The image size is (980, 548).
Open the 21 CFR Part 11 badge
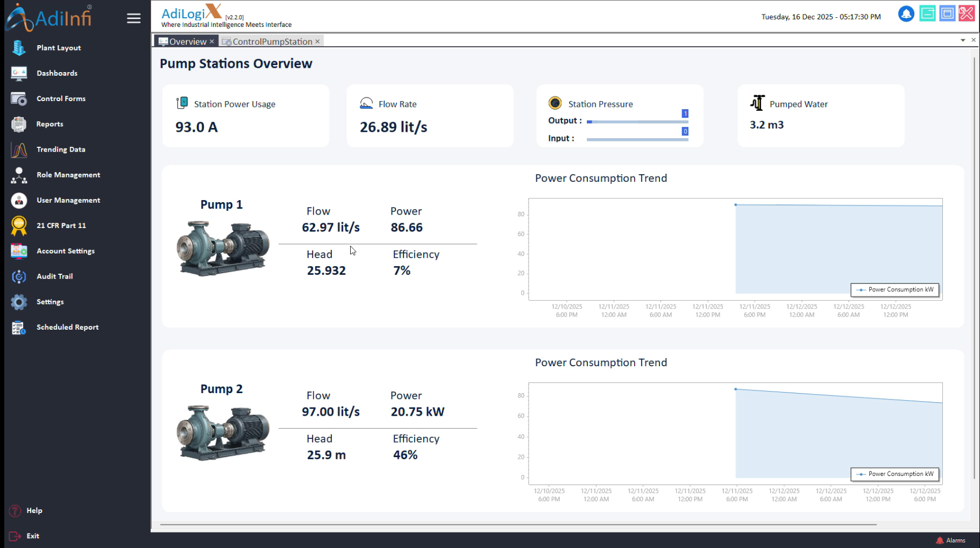[x=19, y=226]
